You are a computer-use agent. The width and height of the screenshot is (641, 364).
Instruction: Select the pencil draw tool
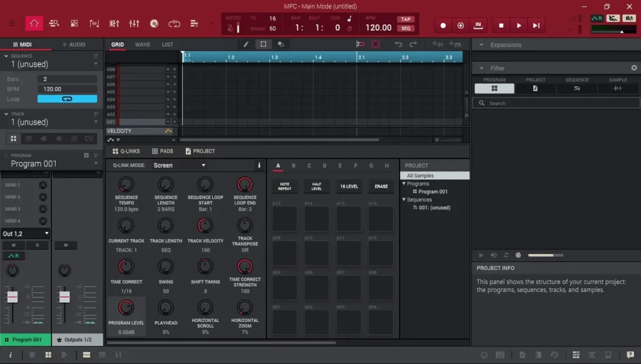tap(245, 44)
